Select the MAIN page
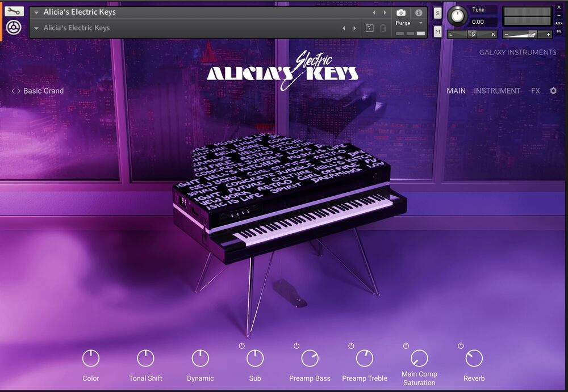 [x=456, y=91]
